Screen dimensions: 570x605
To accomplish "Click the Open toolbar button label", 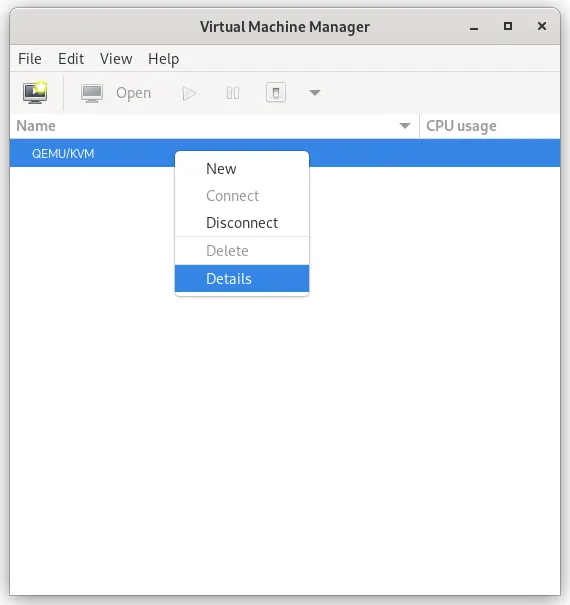I will (x=134, y=93).
